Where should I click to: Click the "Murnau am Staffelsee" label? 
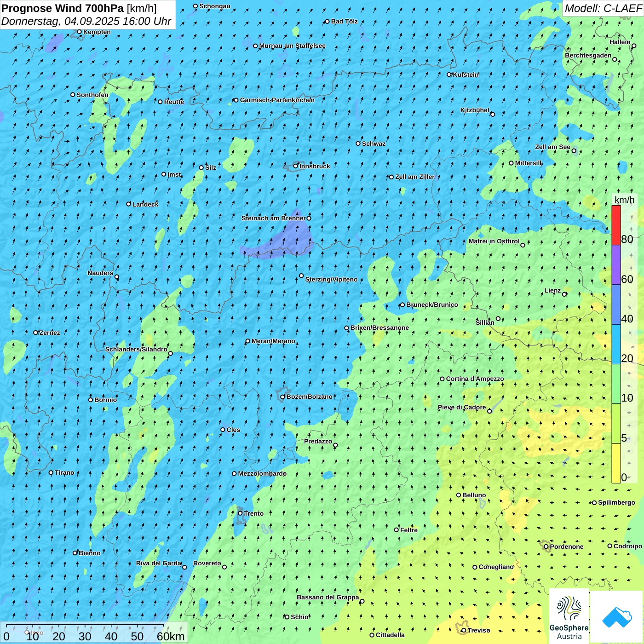tap(292, 46)
